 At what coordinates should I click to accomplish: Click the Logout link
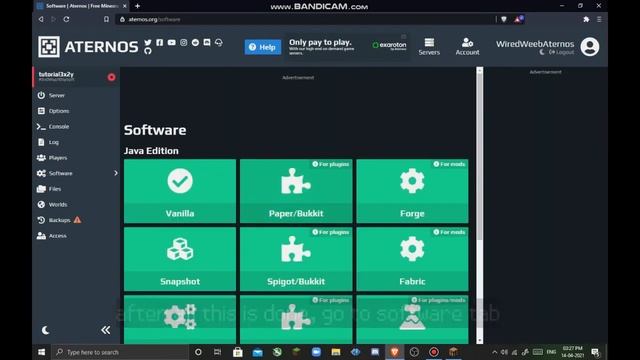[x=562, y=52]
